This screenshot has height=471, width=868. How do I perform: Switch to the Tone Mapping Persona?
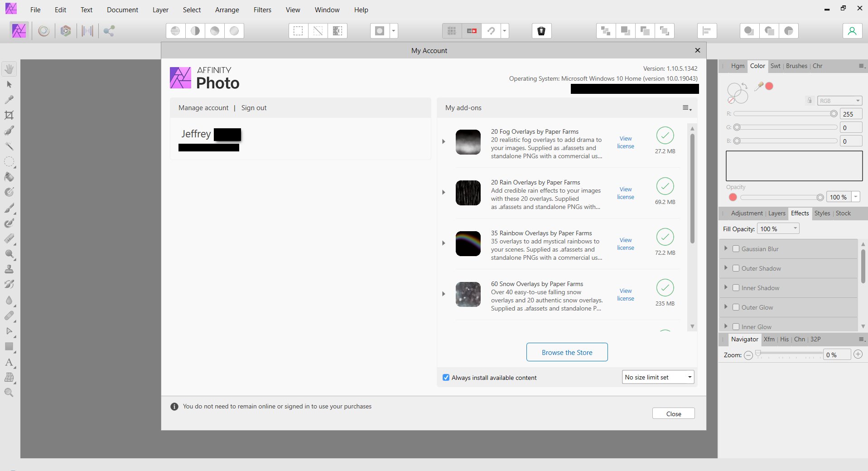(87, 31)
